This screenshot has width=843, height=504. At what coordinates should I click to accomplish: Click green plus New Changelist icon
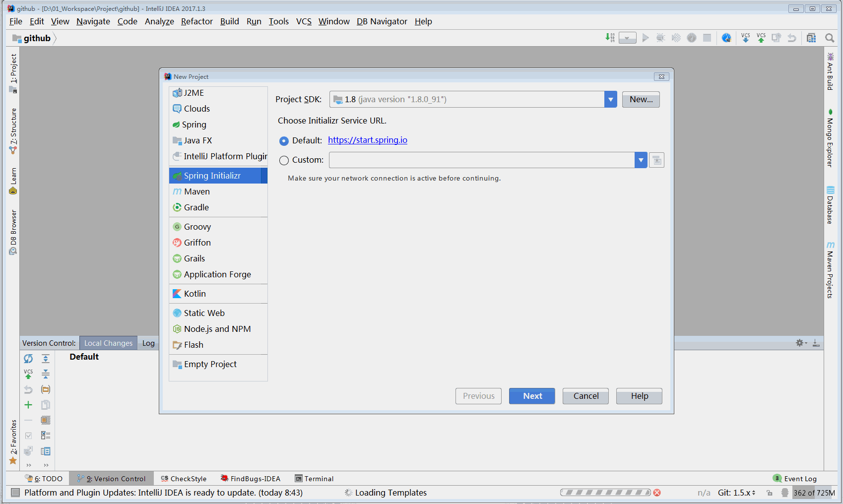point(28,405)
